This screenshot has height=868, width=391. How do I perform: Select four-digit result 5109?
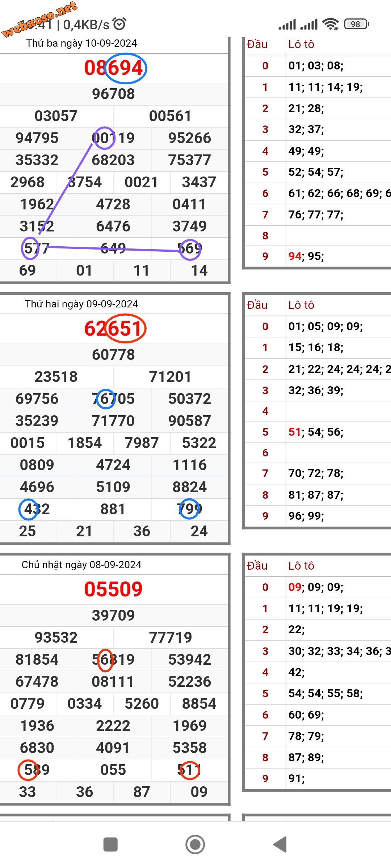coord(113,487)
